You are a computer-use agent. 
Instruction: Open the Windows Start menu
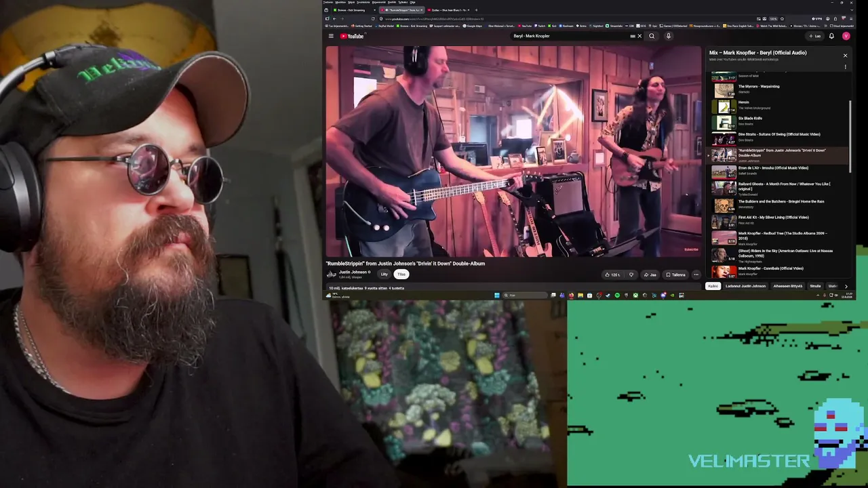tap(496, 296)
